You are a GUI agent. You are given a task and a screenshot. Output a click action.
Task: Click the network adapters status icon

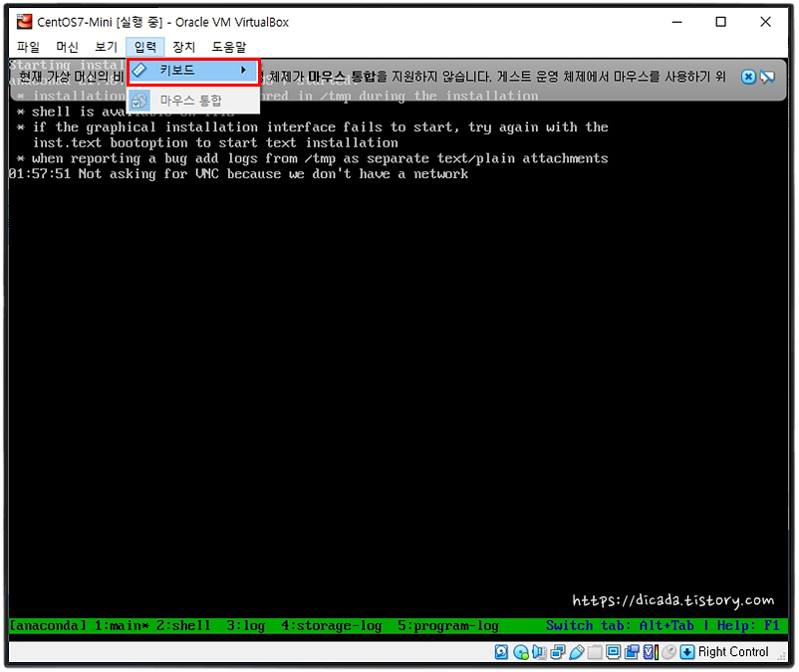[x=558, y=652]
